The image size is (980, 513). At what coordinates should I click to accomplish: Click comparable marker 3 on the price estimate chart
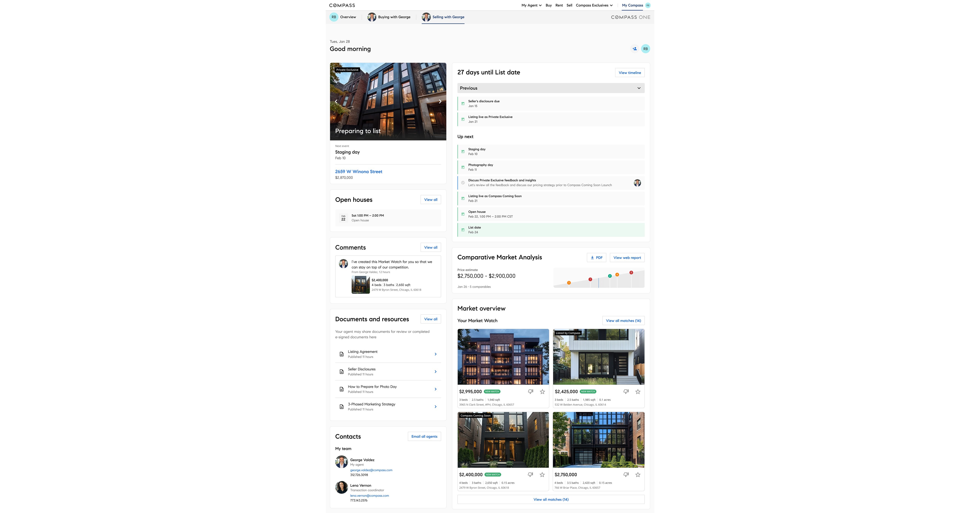tap(569, 283)
